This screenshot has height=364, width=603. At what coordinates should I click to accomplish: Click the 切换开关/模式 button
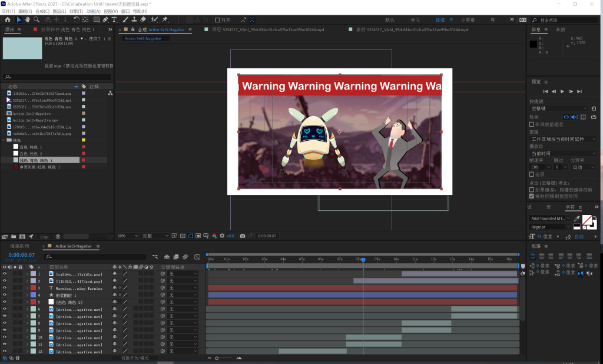tap(134, 358)
